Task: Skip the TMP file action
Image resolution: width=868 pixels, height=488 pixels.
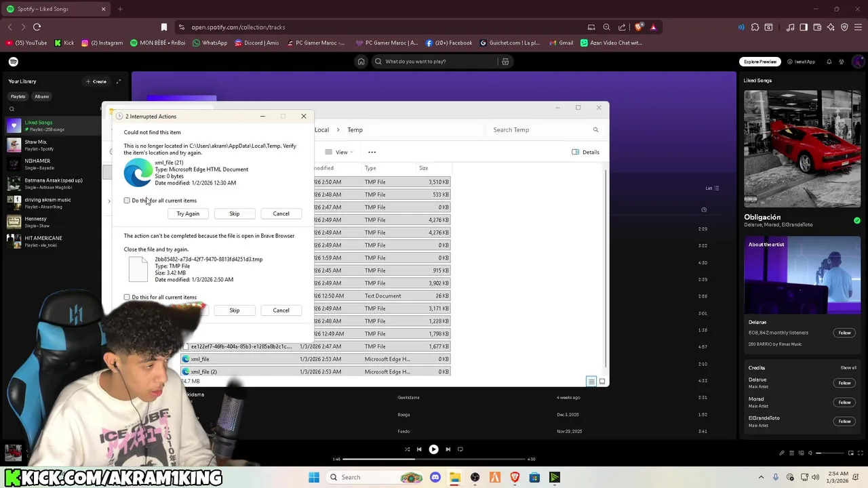Action: (x=234, y=310)
